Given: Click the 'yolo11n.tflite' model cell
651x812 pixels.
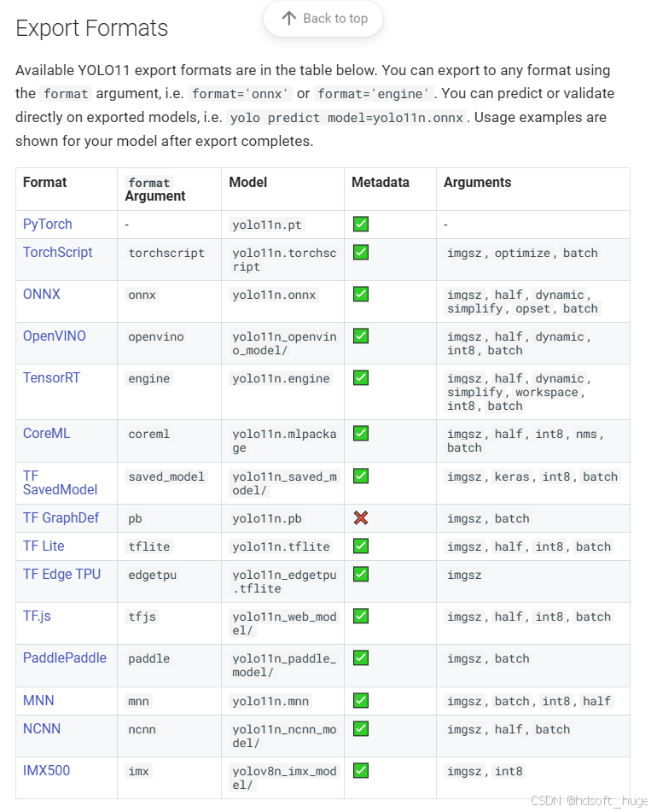Looking at the screenshot, I should coord(281,546).
